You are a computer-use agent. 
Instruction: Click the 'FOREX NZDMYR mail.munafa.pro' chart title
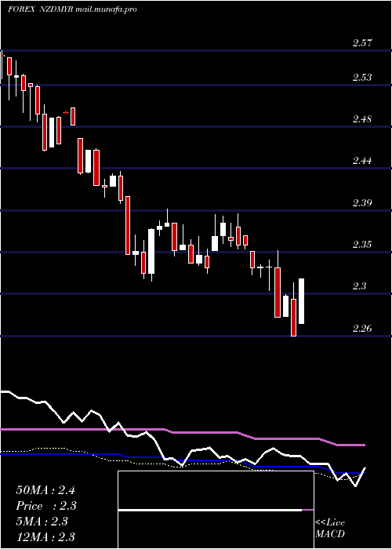(72, 9)
